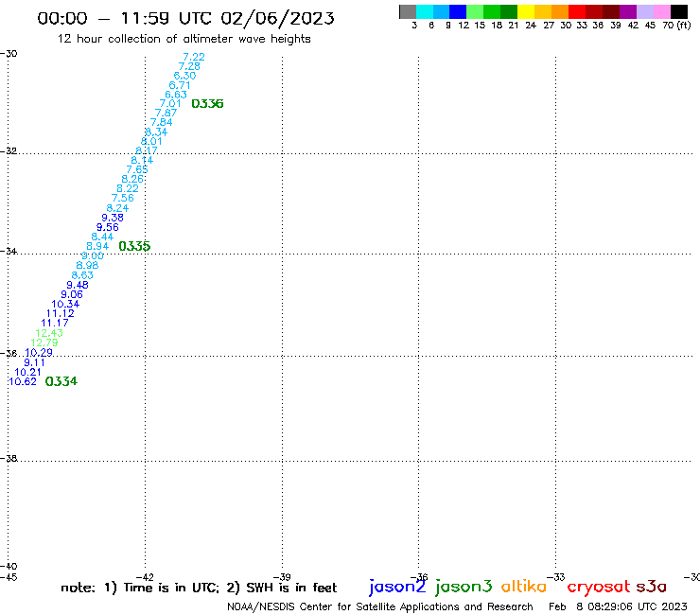Screen dimensions: 700x615
Task: Click the pink swatch in the color legend
Action: click(661, 11)
